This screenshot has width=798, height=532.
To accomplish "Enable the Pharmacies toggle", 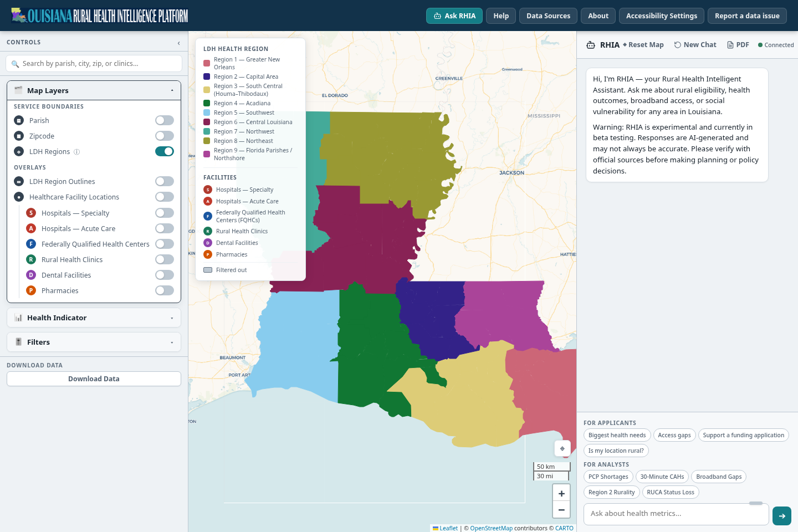I will 165,290.
